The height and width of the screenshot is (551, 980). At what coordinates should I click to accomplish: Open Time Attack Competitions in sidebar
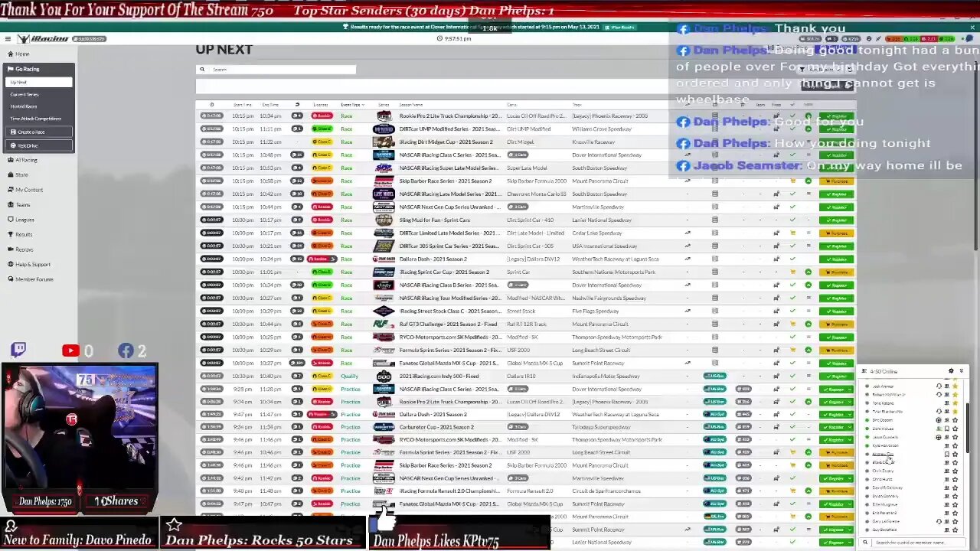tap(35, 119)
